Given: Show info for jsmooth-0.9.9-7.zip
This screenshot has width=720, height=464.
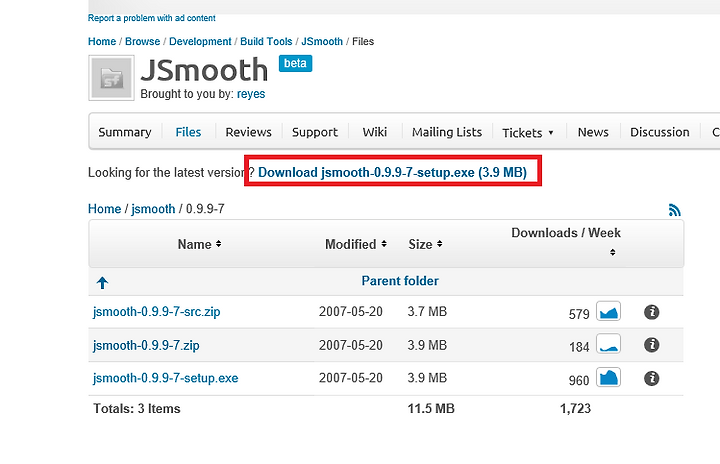Looking at the screenshot, I should (652, 345).
